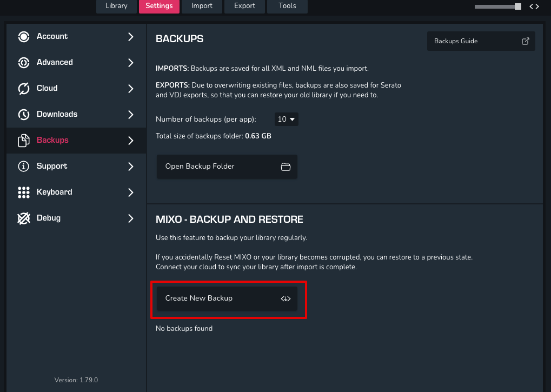Select Keyboard in settings sidebar
This screenshot has height=392, width=551.
pyautogui.click(x=76, y=192)
